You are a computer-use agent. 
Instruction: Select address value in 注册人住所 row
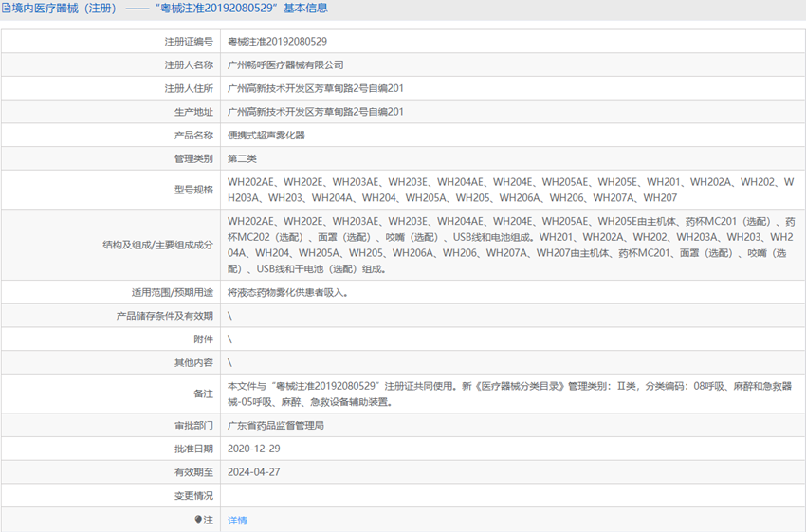click(316, 88)
